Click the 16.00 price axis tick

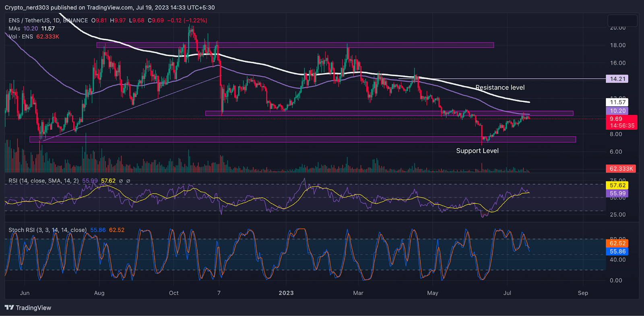[618, 63]
